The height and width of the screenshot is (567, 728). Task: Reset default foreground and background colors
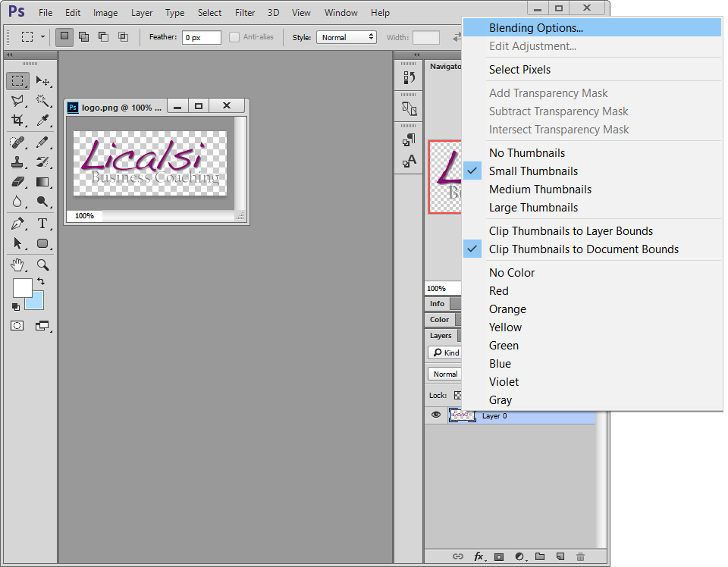click(16, 307)
